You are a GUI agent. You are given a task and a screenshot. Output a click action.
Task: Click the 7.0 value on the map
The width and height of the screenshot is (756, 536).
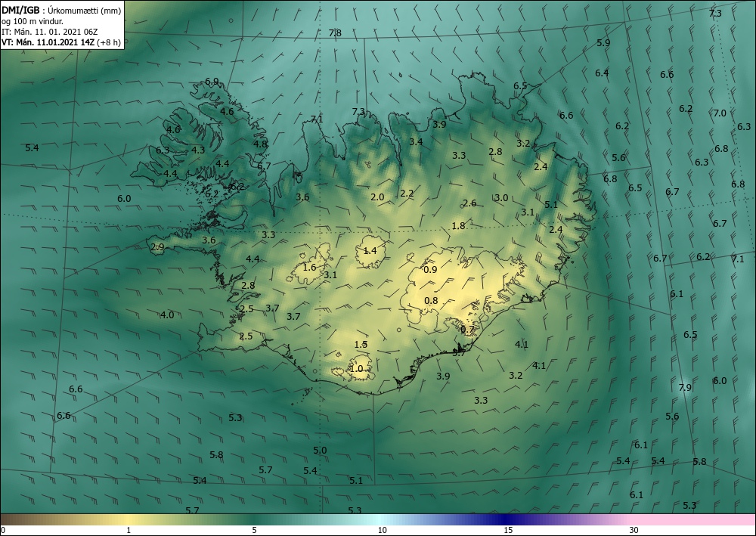(x=720, y=113)
